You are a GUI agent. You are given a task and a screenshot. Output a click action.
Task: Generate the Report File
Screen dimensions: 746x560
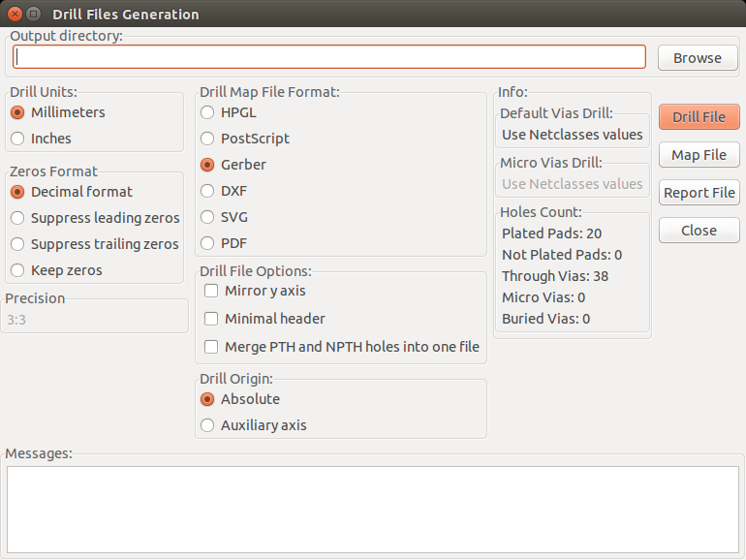[699, 193]
